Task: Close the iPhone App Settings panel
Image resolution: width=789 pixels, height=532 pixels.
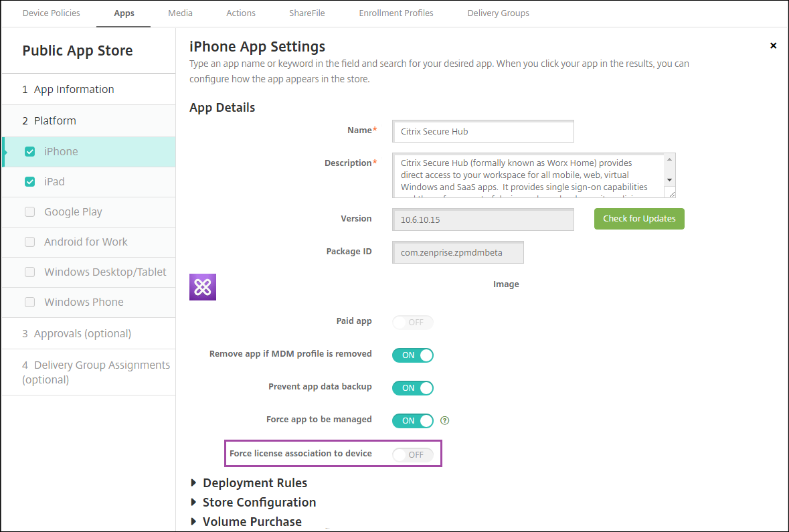Action: tap(773, 46)
